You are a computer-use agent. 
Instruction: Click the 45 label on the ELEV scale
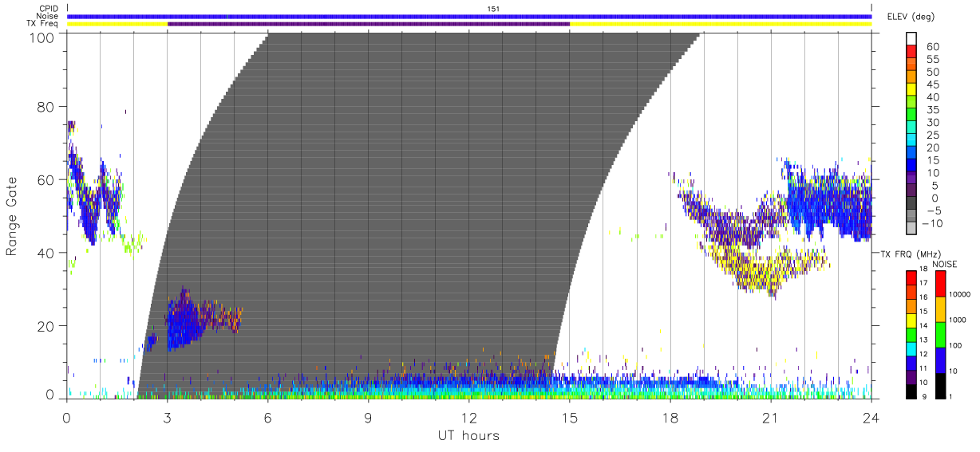pyautogui.click(x=934, y=85)
